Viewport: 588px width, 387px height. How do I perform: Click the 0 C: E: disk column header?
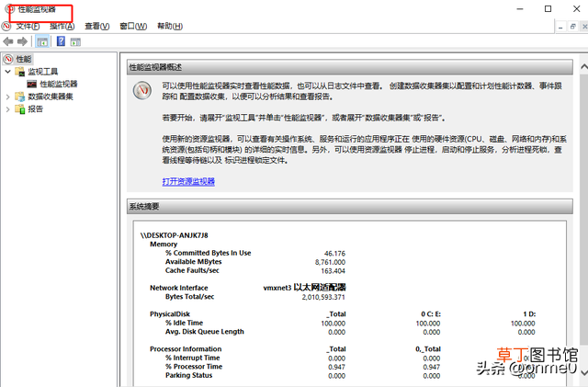[431, 314]
